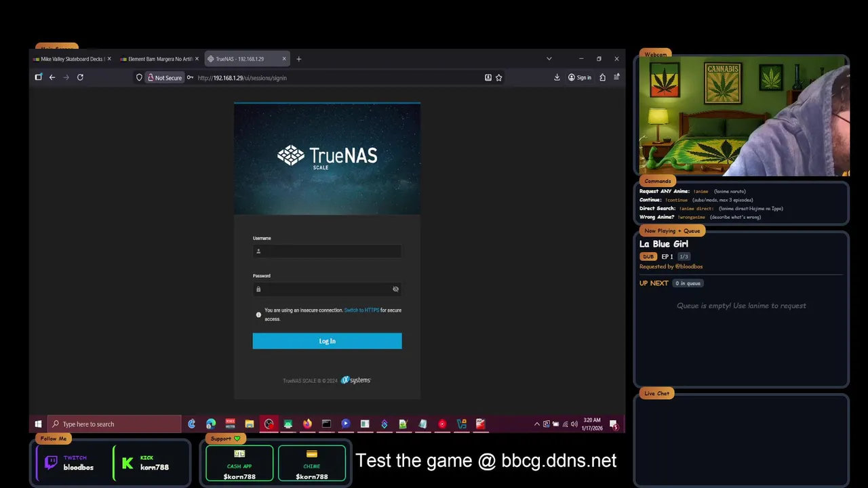The width and height of the screenshot is (868, 488).
Task: Open the terminal window taskbar icon
Action: pyautogui.click(x=326, y=424)
